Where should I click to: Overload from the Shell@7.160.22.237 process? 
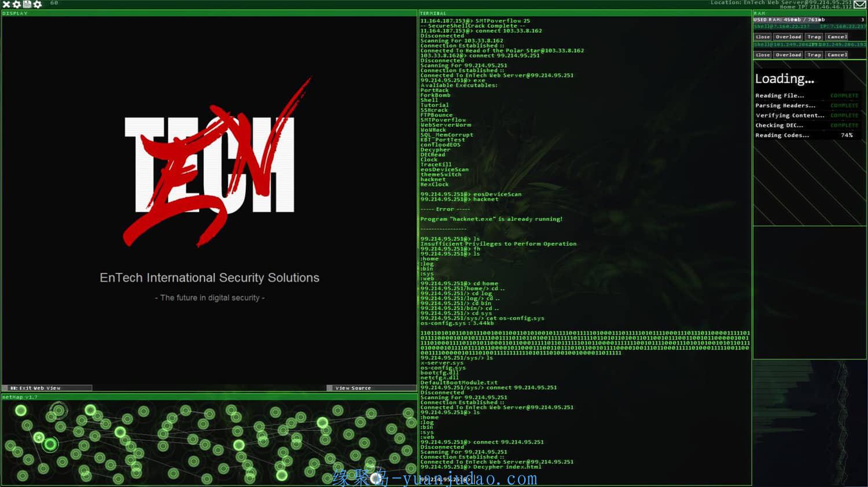pos(788,36)
